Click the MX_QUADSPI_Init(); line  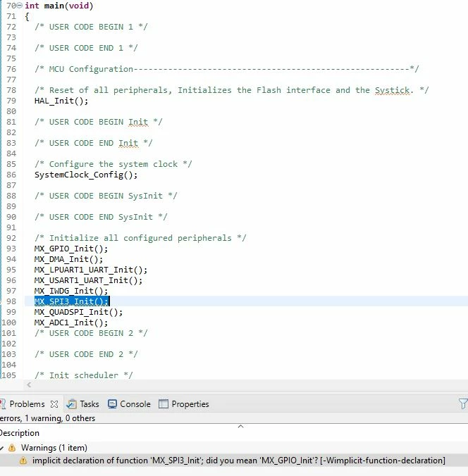(78, 312)
